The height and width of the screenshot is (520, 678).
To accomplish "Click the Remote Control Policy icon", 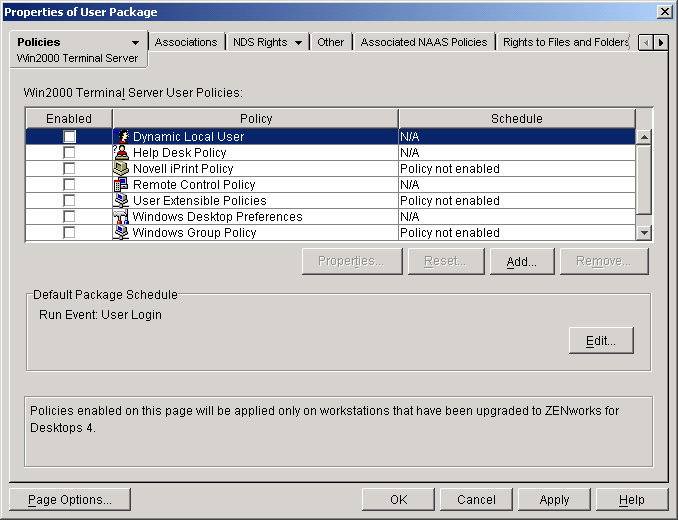I will [122, 185].
